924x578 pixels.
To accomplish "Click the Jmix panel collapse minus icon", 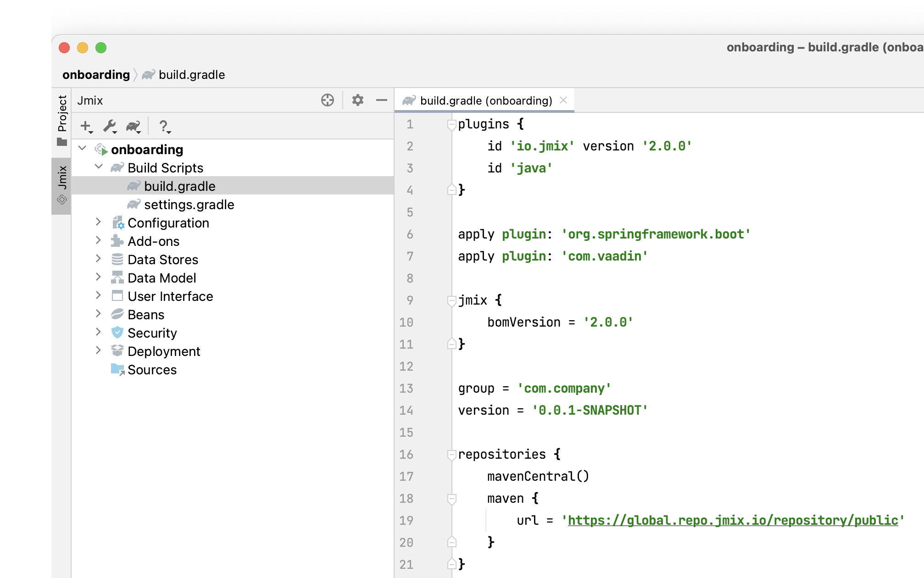I will pos(381,100).
